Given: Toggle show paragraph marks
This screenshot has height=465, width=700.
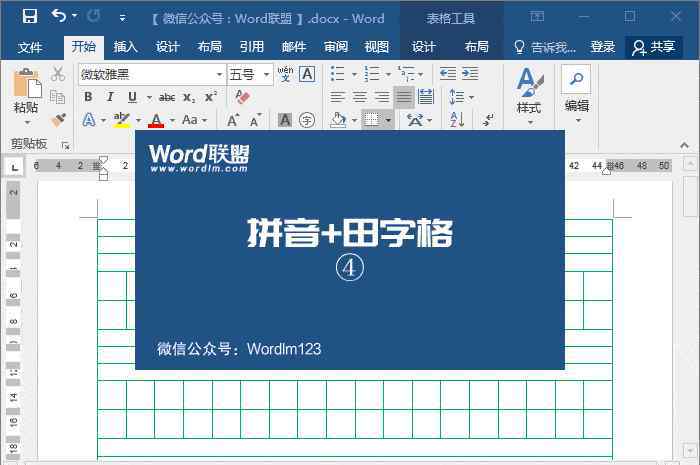Looking at the screenshot, I should coord(488,120).
